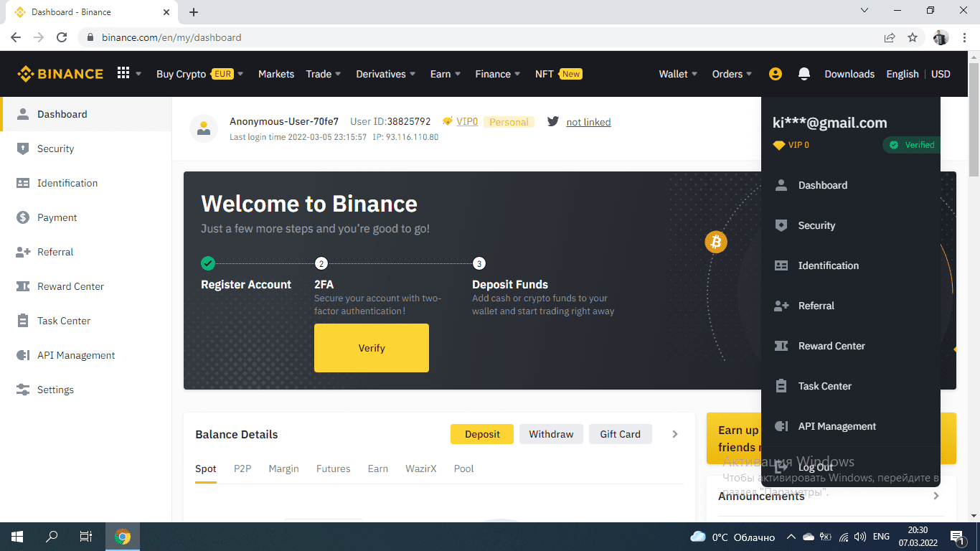Click the Deposit button
The width and height of the screenshot is (980, 551).
point(482,434)
